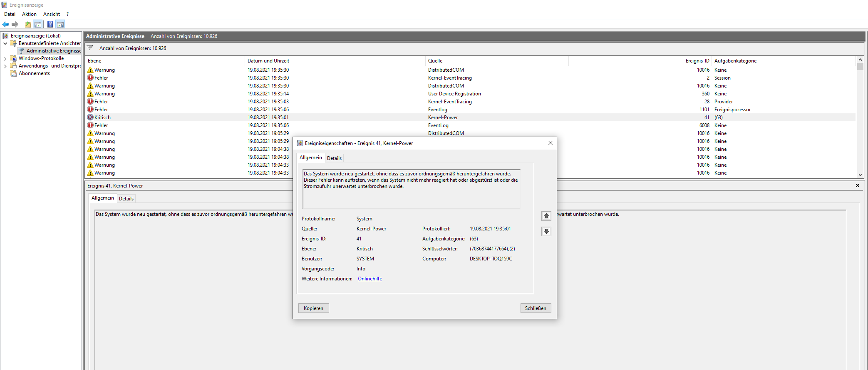Click the Benutzerdefinierte Ansichten folder icon
Image resolution: width=868 pixels, height=370 pixels.
13,43
